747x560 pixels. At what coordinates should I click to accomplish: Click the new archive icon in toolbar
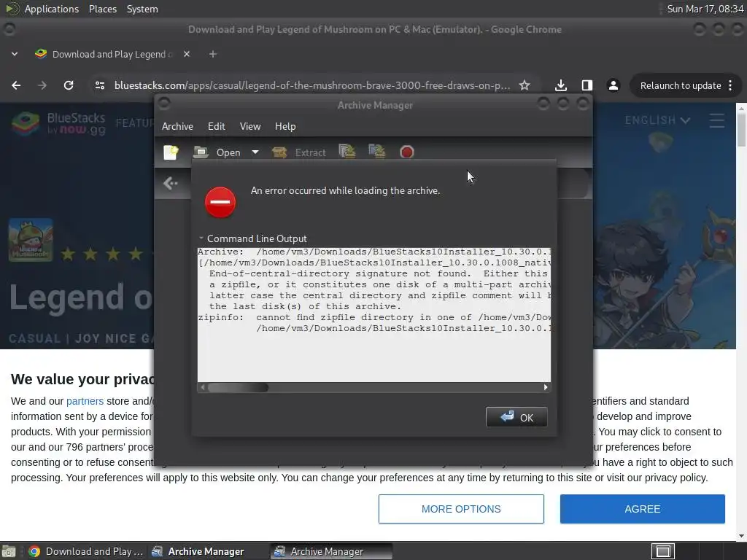[x=171, y=152]
